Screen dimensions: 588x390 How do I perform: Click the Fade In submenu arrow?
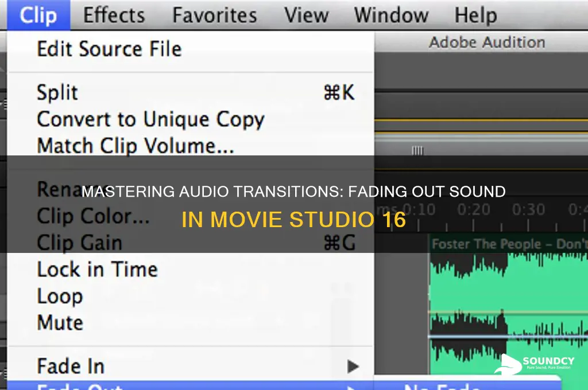click(353, 366)
